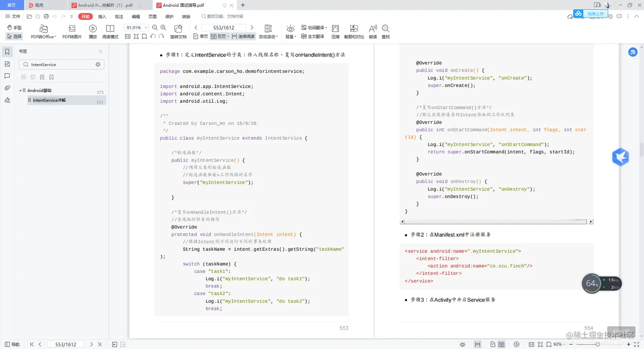Convert with PDF转图片 tool
The height and width of the screenshot is (349, 644).
coord(72,32)
